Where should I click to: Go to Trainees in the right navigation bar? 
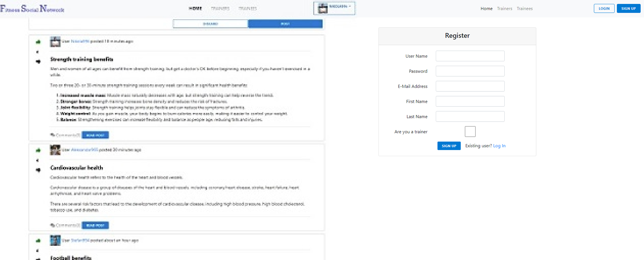coord(525,9)
